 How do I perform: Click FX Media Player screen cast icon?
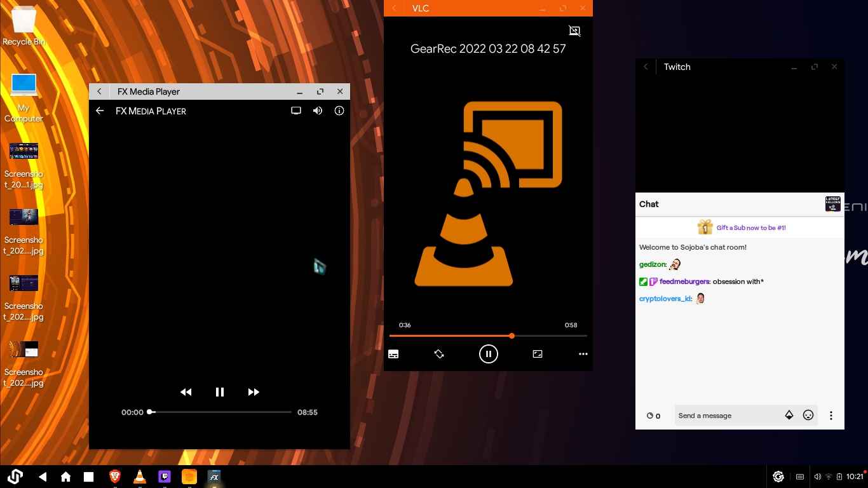[x=296, y=111]
